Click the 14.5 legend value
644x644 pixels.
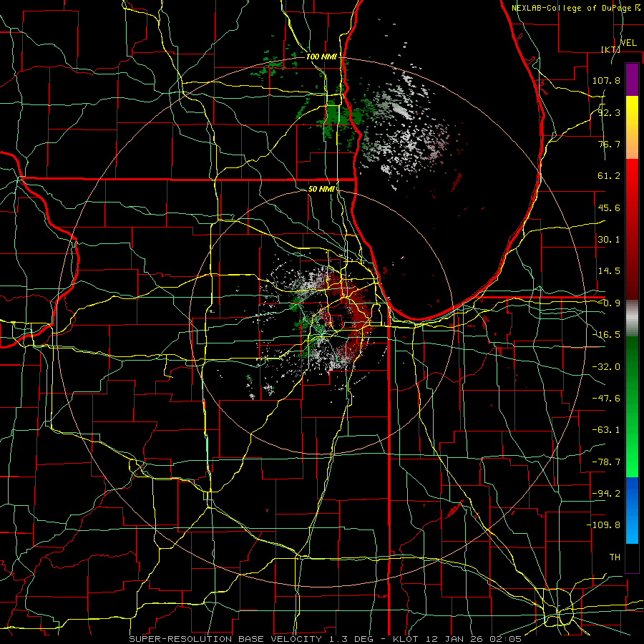[609, 271]
